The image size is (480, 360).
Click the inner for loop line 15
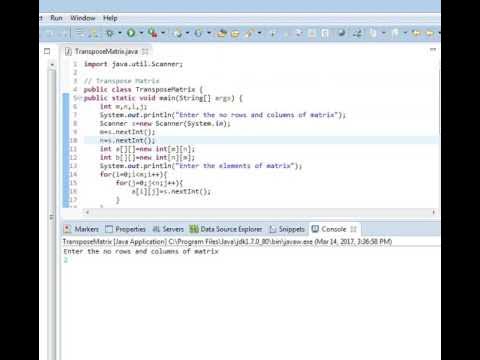click(149, 183)
